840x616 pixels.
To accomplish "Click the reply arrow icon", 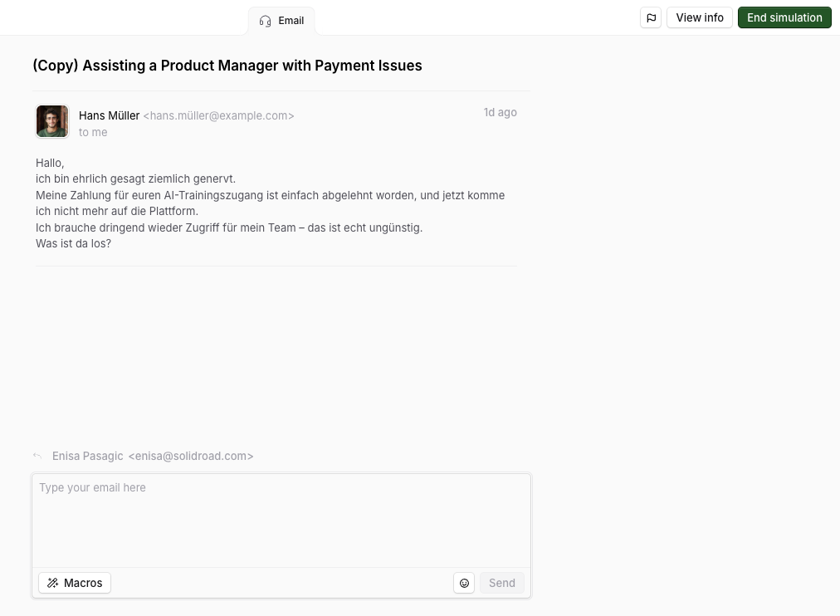I will coord(37,456).
